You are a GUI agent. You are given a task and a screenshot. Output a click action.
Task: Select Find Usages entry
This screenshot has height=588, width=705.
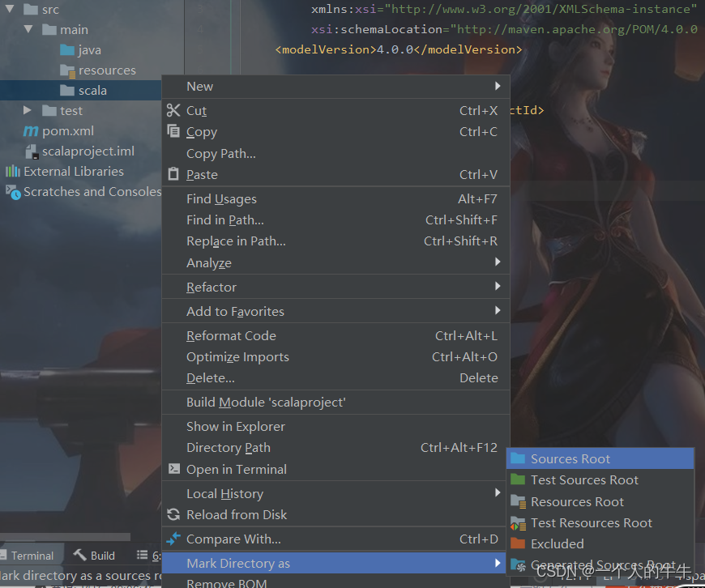coord(335,198)
